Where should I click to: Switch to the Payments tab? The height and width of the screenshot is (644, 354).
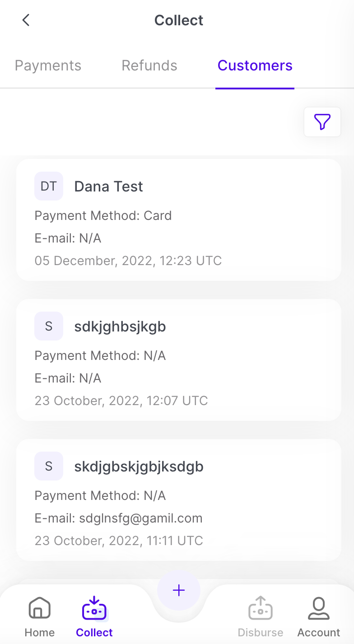[48, 65]
